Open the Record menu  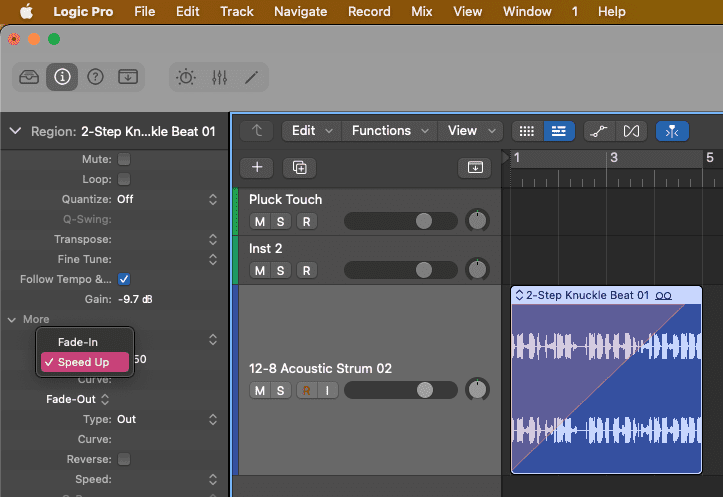pos(369,12)
